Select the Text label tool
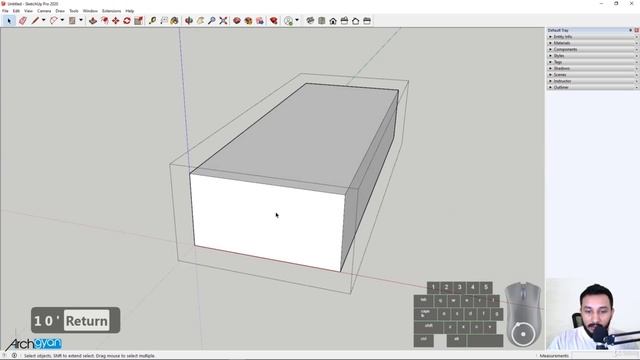The height and width of the screenshot is (360, 640). 164,20
